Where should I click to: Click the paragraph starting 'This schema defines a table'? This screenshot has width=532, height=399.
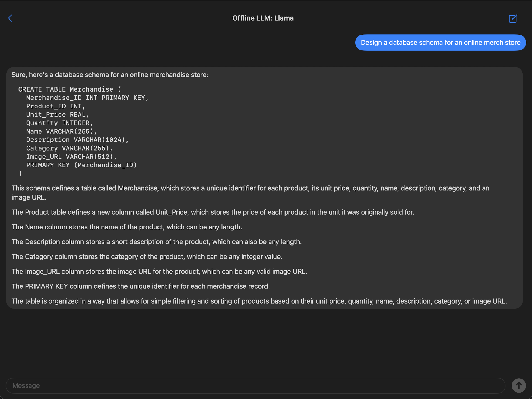tap(250, 193)
